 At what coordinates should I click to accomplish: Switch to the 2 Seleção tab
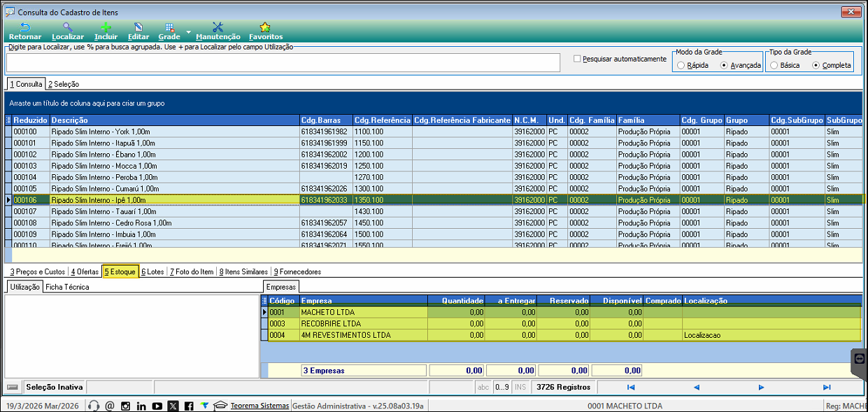(x=64, y=84)
